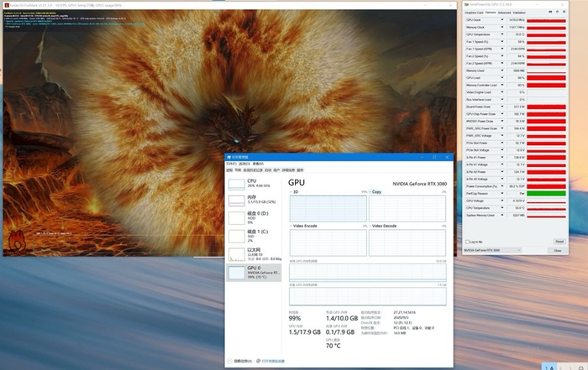Click the GPU-Z title bar icon
Image resolution: width=588 pixels, height=370 pixels.
(465, 4)
